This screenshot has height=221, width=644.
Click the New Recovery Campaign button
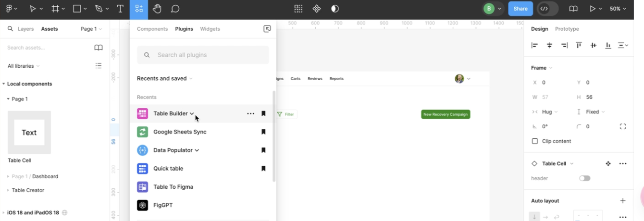446,114
